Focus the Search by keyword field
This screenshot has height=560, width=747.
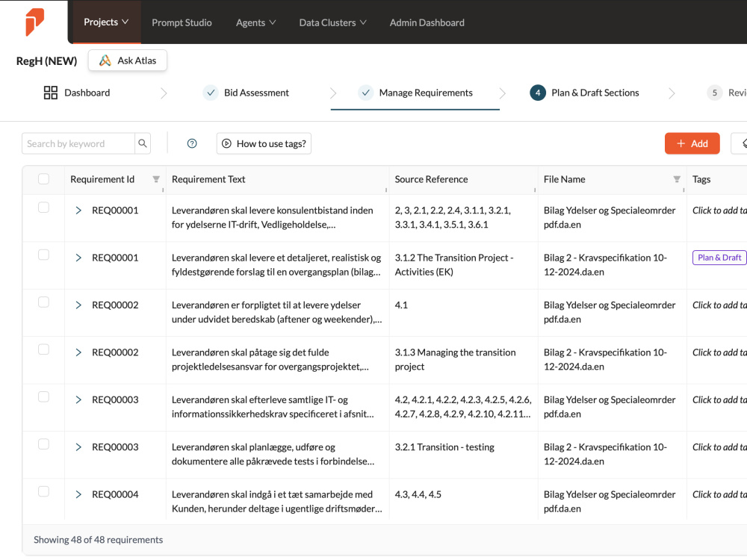point(78,143)
